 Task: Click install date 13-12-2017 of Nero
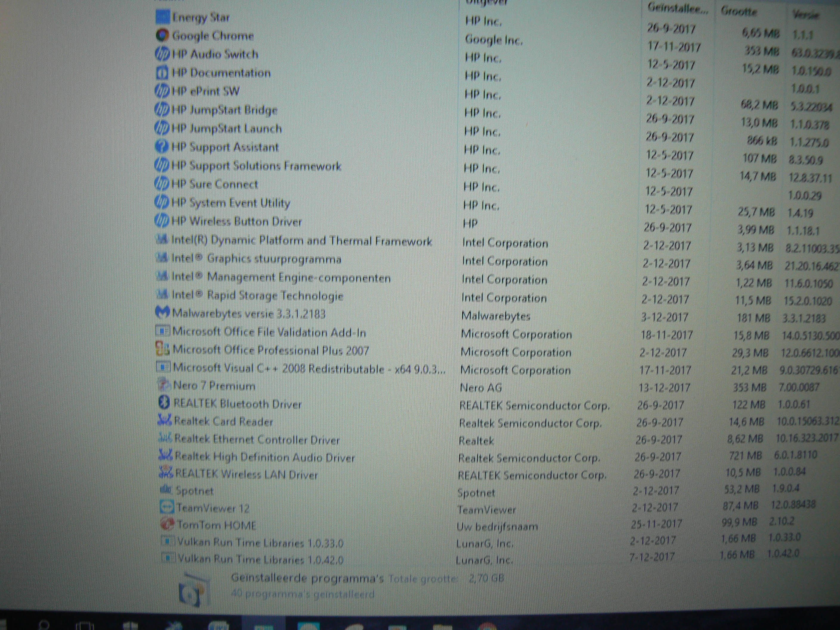point(664,387)
